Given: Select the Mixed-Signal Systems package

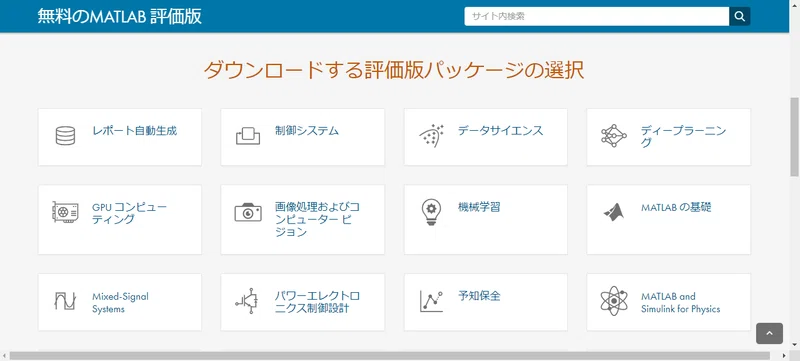Looking at the screenshot, I should coord(120,302).
